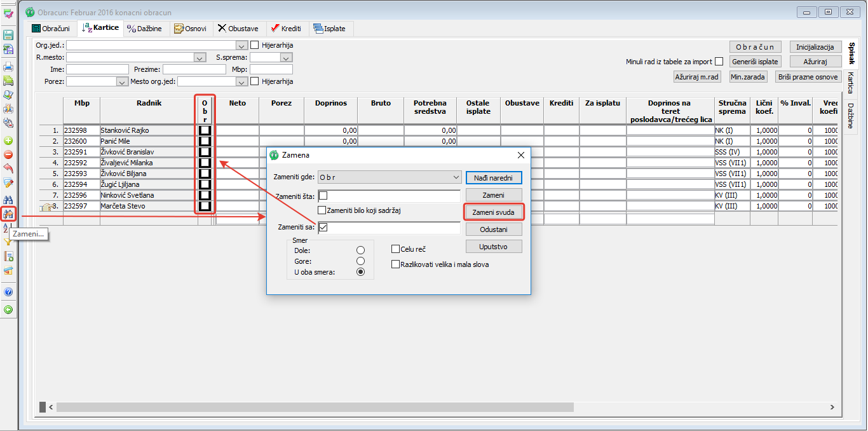868x431 pixels.
Task: Click the printer icon in left toolbar
Action: pos(8,67)
